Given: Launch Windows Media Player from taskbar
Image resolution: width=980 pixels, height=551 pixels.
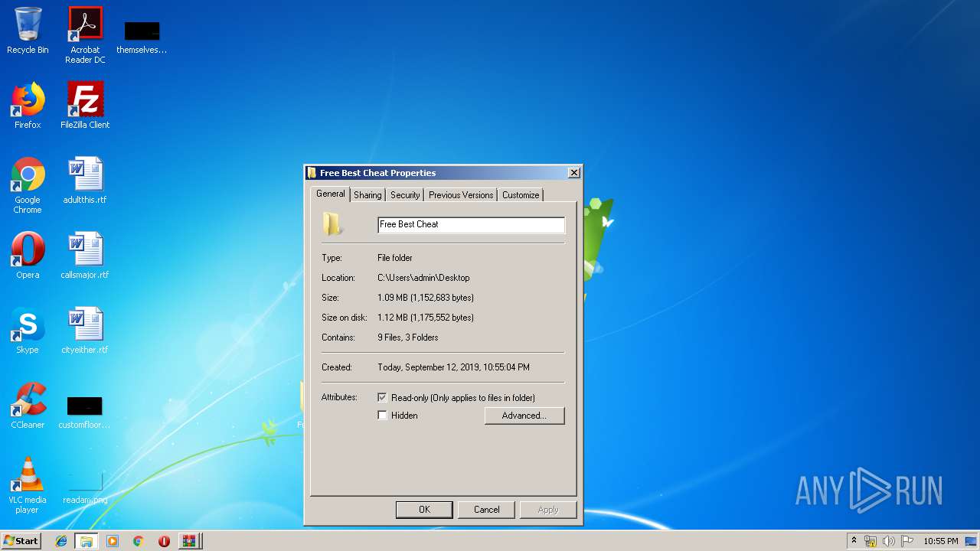Looking at the screenshot, I should tap(113, 541).
